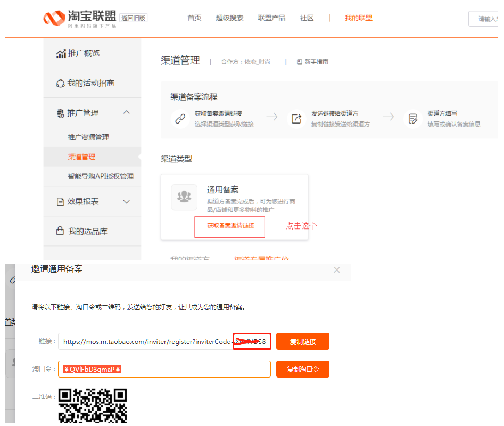Click the 我的活动招商 sidebar icon
Image resolution: width=504 pixels, height=426 pixels.
coord(61,83)
